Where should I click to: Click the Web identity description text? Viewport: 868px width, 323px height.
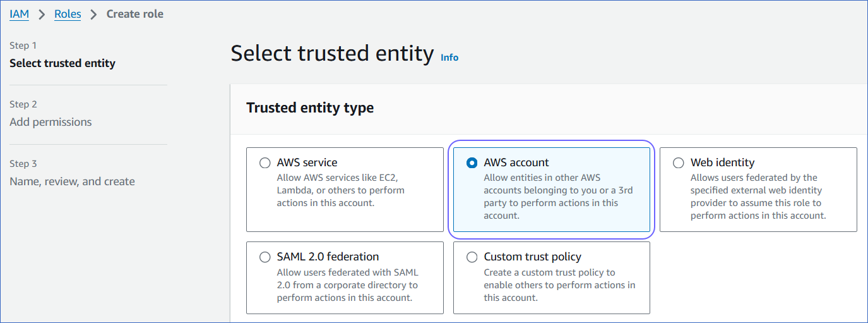coord(758,197)
